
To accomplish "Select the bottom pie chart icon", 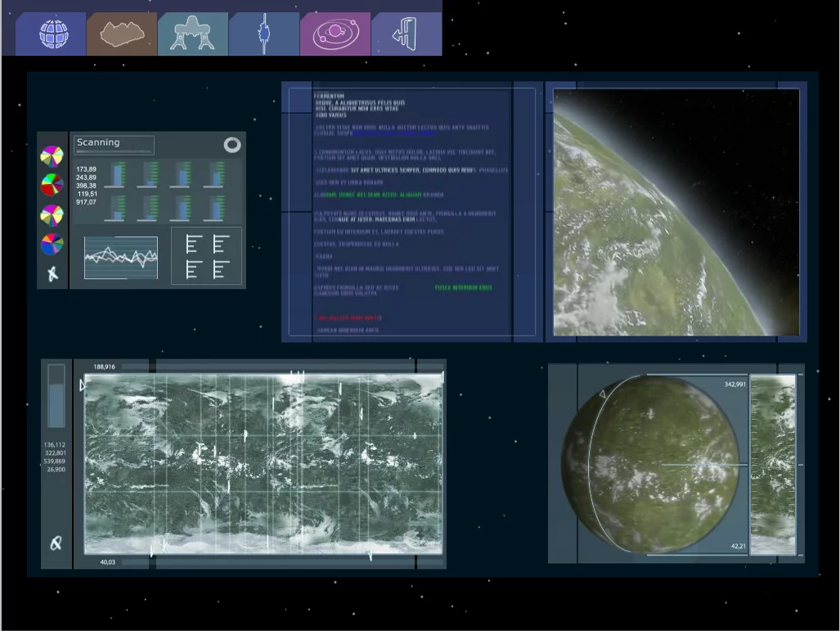I will pyautogui.click(x=52, y=245).
